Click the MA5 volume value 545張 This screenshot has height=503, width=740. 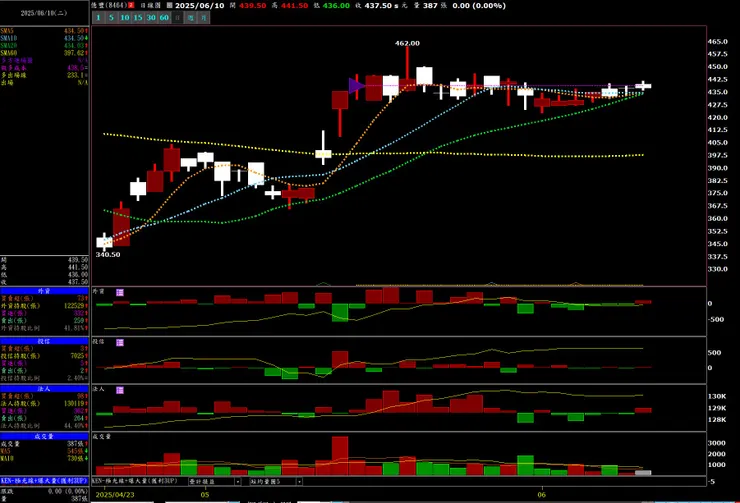(x=76, y=451)
